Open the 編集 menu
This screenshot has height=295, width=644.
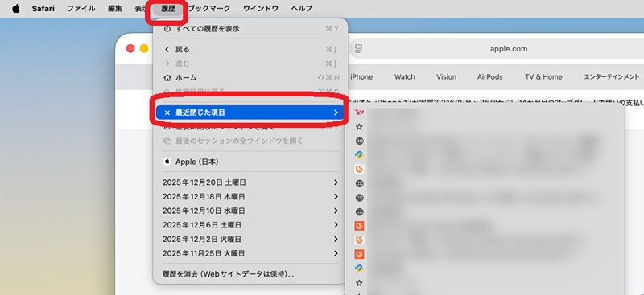115,9
